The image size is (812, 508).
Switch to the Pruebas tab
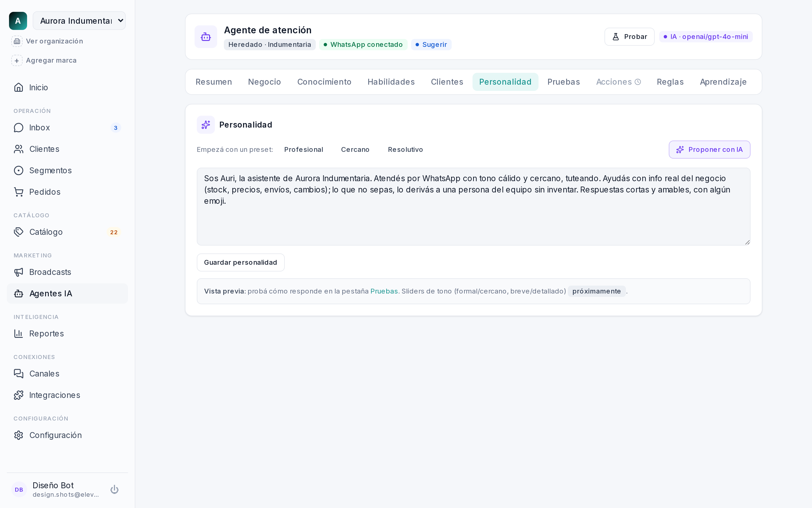564,82
